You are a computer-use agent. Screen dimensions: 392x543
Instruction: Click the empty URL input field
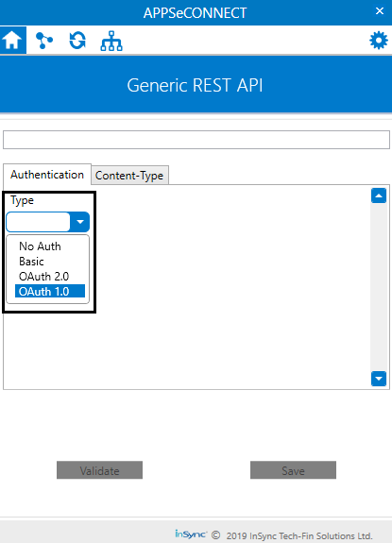click(196, 140)
